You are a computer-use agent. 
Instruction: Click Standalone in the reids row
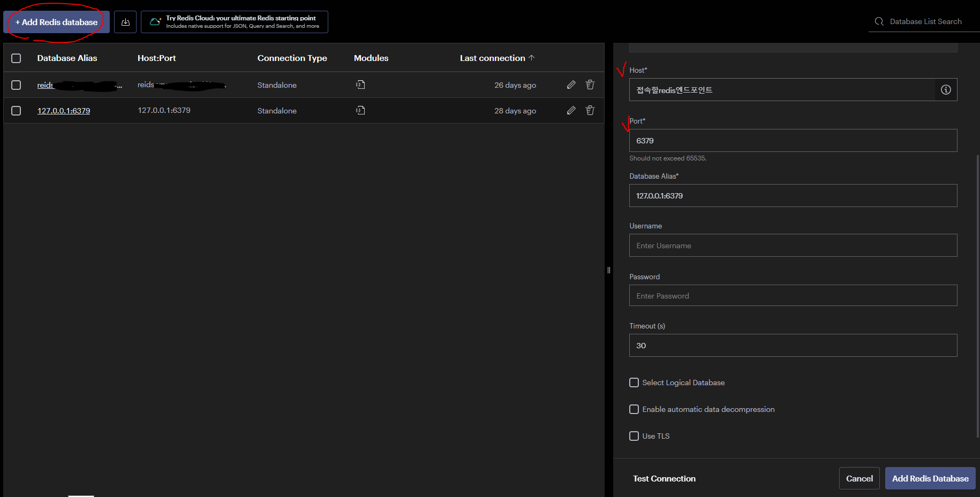[x=277, y=85]
